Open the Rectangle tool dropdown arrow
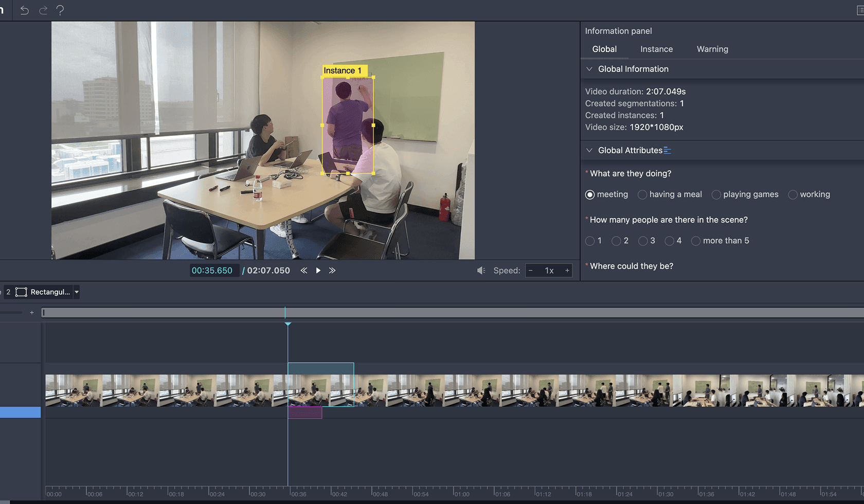This screenshot has height=504, width=864. [77, 292]
